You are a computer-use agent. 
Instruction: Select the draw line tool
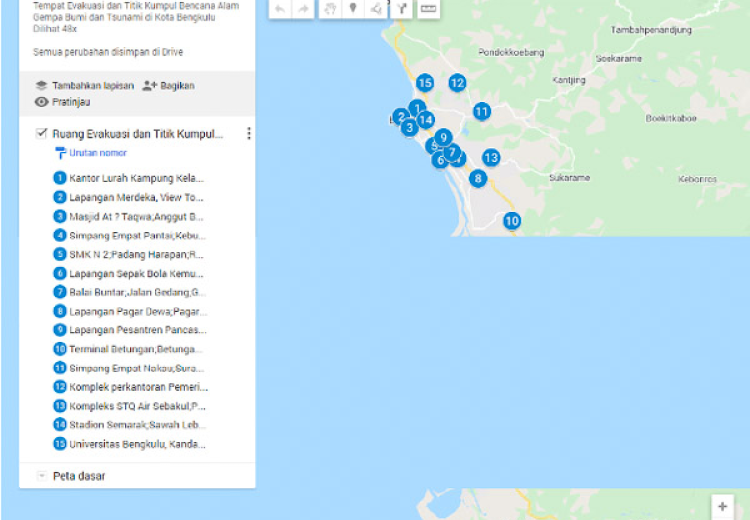click(x=376, y=9)
